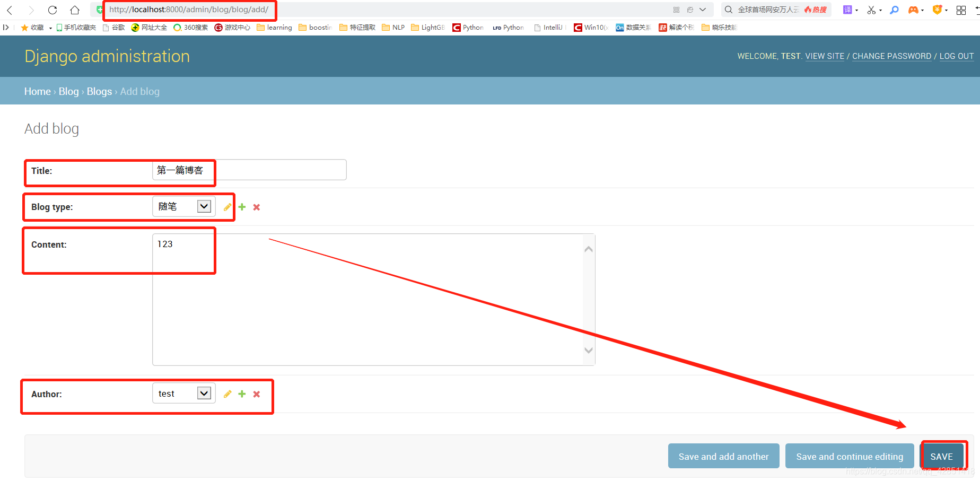
Task: Open the 游戏中心 bookmark
Action: tap(232, 28)
